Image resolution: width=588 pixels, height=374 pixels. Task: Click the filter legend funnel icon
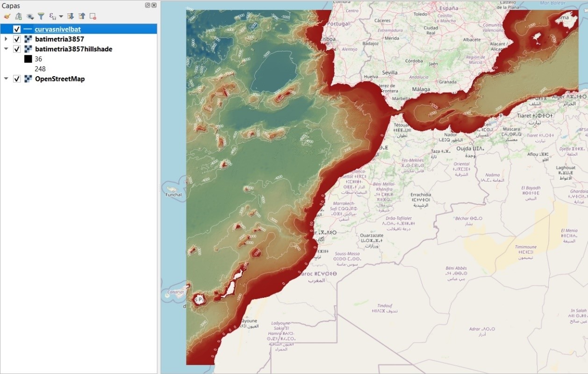(41, 16)
